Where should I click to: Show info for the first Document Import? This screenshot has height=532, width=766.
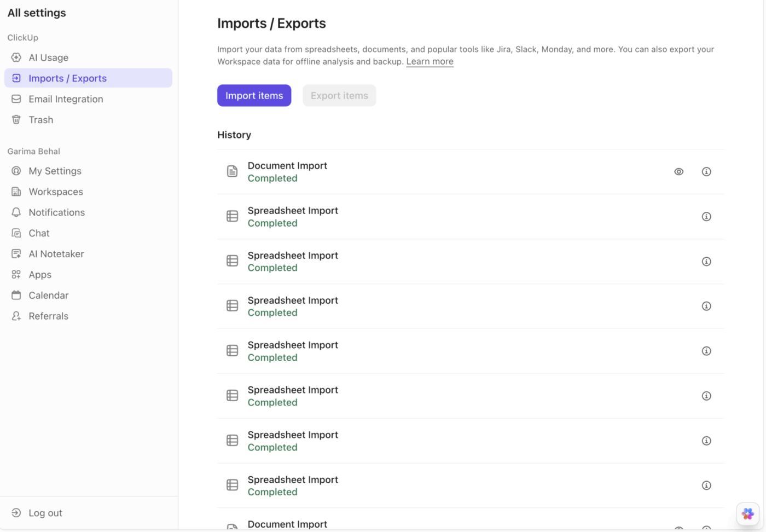(706, 172)
